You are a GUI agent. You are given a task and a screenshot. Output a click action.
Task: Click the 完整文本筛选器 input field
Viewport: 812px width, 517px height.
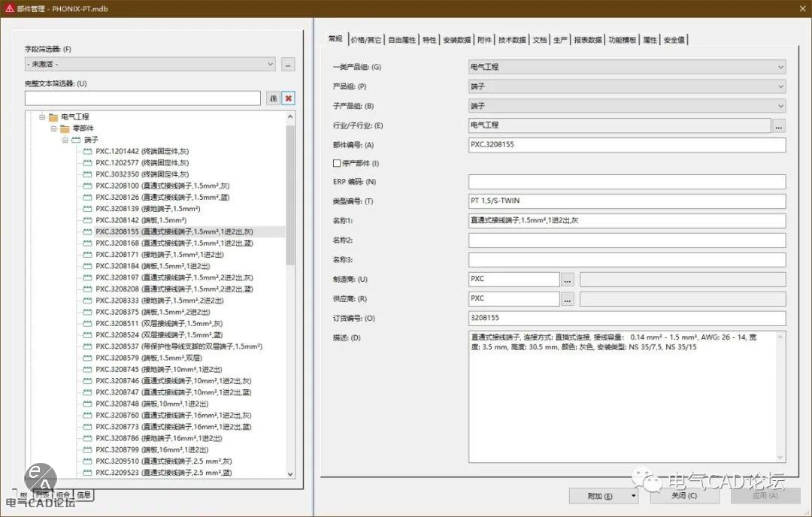coord(142,98)
